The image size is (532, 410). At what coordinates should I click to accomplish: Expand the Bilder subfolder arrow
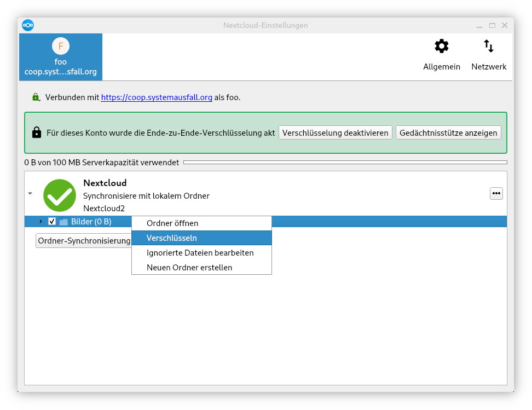pyautogui.click(x=41, y=222)
